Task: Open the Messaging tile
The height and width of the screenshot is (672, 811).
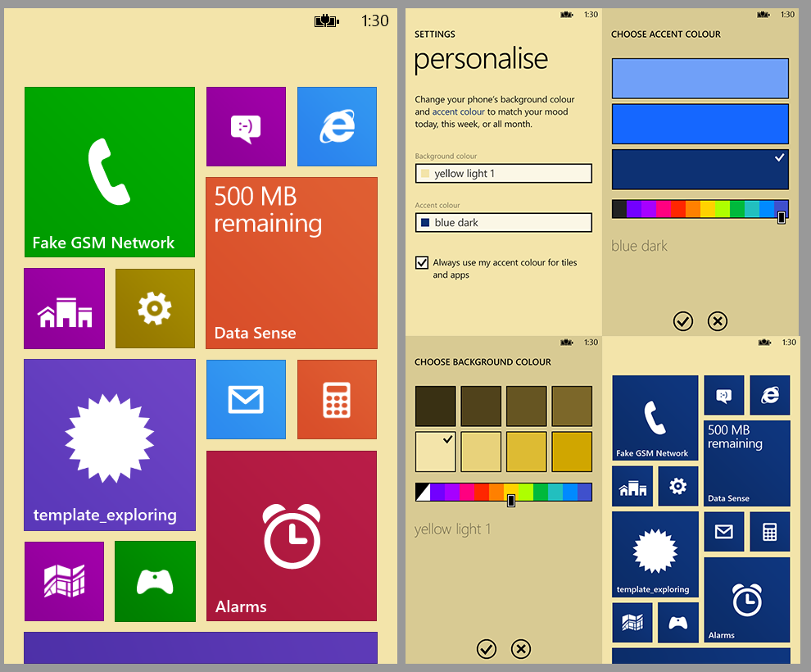Action: point(246,126)
